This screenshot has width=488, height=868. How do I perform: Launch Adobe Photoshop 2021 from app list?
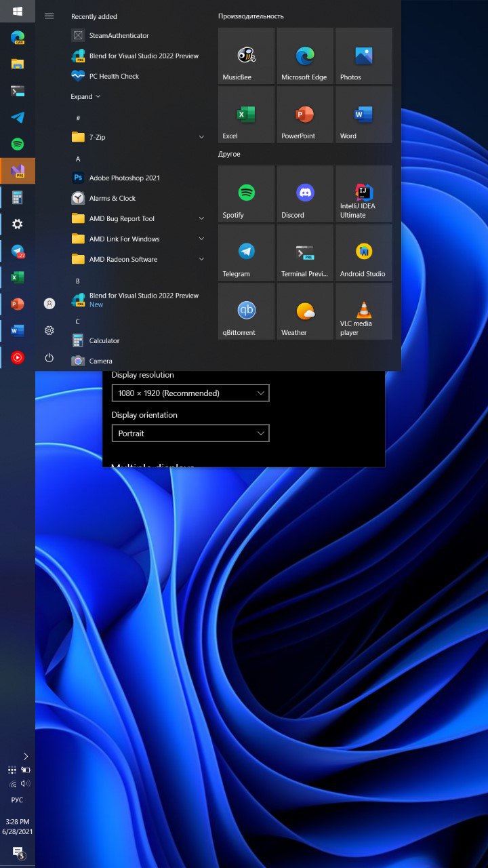pos(138,178)
